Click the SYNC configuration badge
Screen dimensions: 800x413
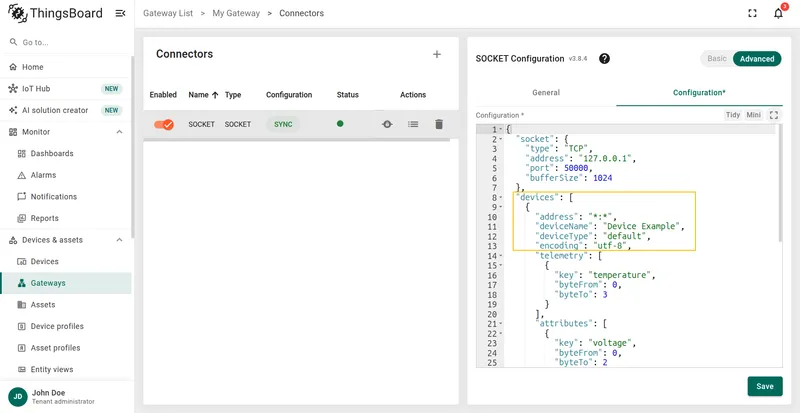283,124
